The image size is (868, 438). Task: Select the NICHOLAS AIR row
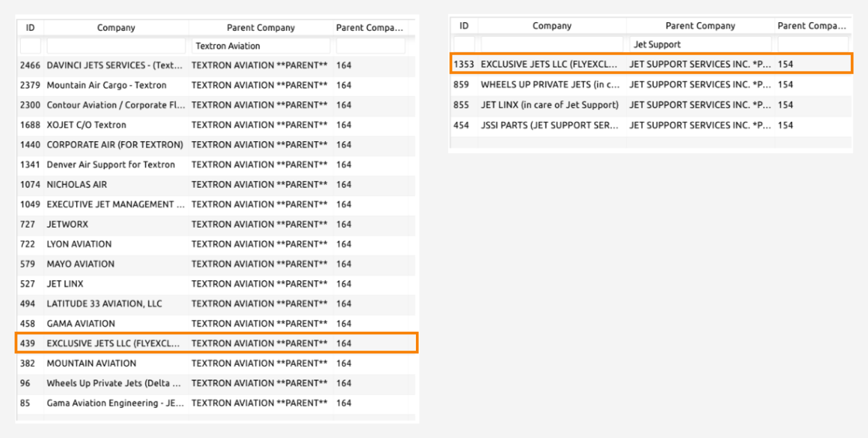tap(216, 185)
